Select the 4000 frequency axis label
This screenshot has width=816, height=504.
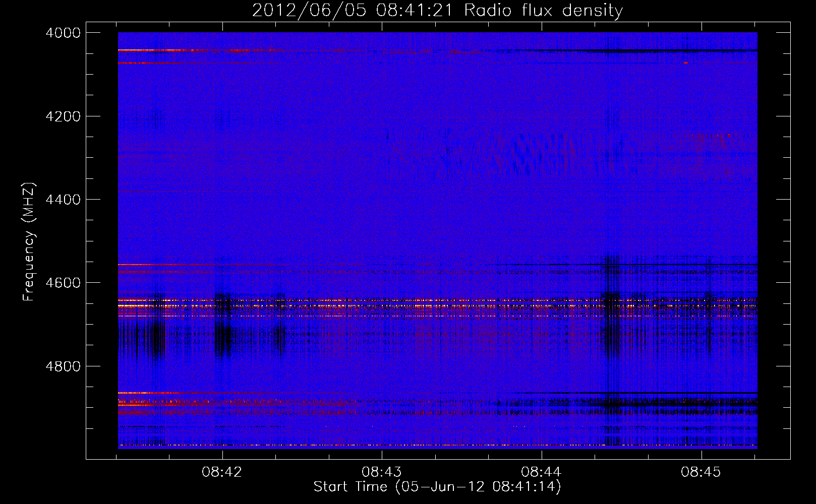[63, 33]
